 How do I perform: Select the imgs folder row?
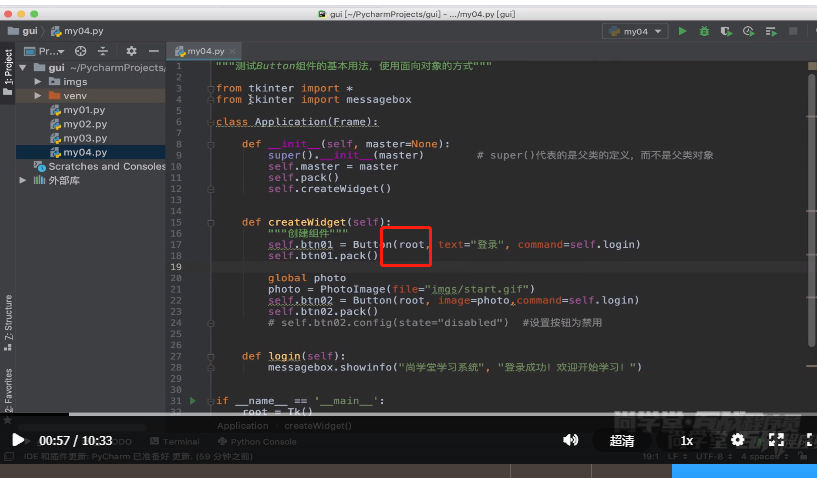(x=91, y=82)
